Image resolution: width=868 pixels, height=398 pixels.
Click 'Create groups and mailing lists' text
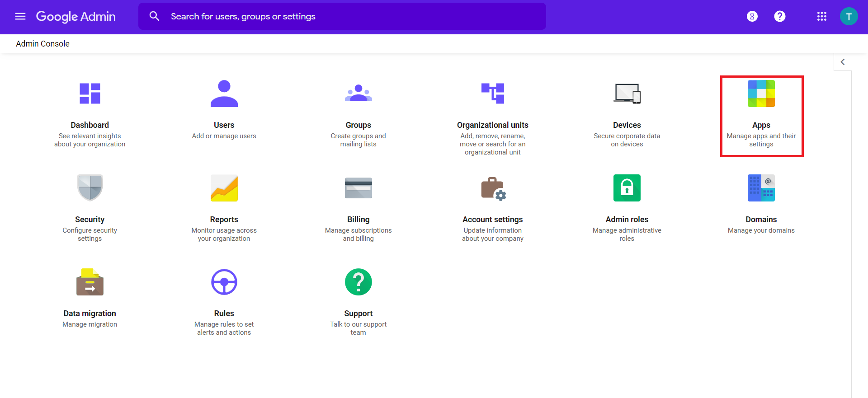[359, 140]
